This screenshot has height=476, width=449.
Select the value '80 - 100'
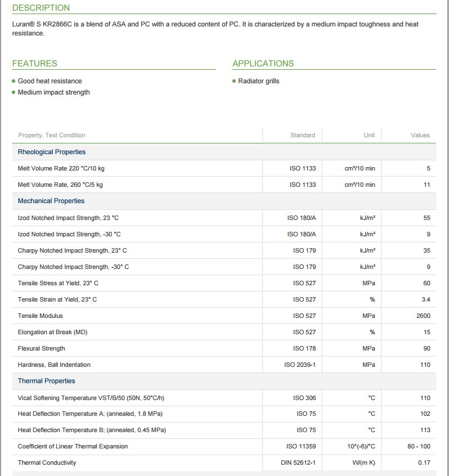click(x=419, y=447)
